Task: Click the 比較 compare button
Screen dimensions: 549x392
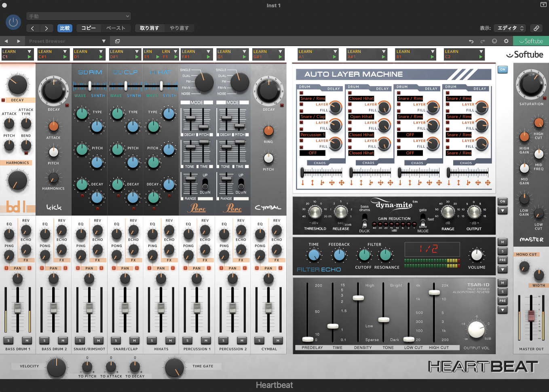Action: click(x=65, y=28)
